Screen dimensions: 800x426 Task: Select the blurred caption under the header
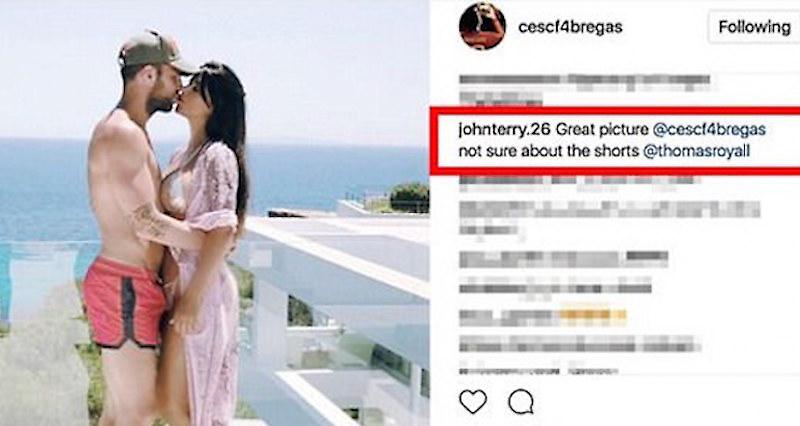585,89
